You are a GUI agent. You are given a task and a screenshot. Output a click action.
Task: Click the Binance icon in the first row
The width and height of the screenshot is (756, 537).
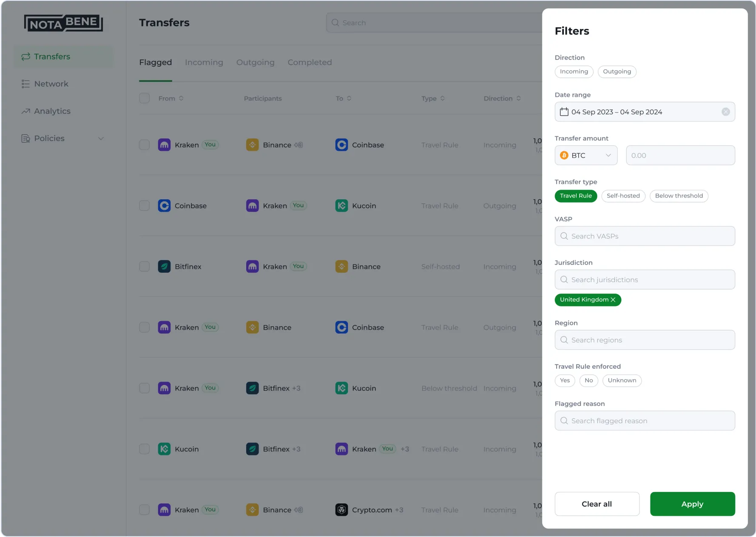click(x=253, y=145)
